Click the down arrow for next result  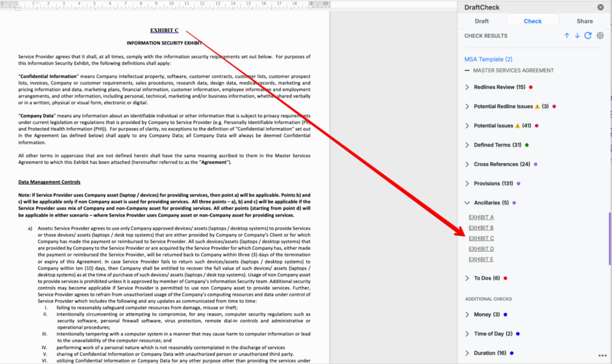[x=577, y=36]
